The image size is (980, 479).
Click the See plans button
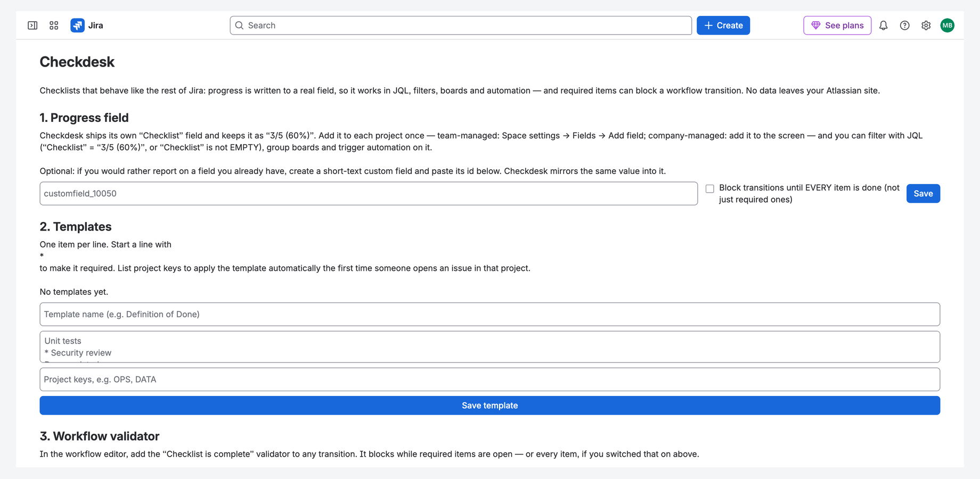click(x=837, y=26)
